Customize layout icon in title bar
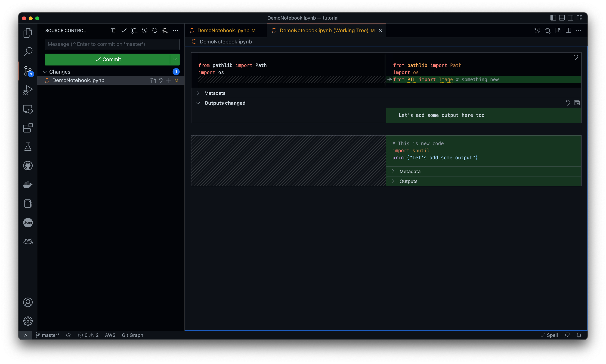 tap(580, 18)
